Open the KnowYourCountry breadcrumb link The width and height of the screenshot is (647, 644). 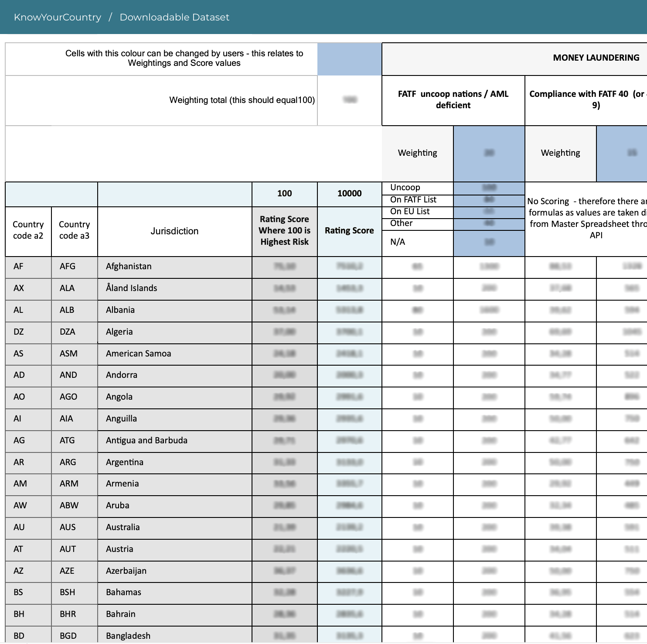coord(58,17)
